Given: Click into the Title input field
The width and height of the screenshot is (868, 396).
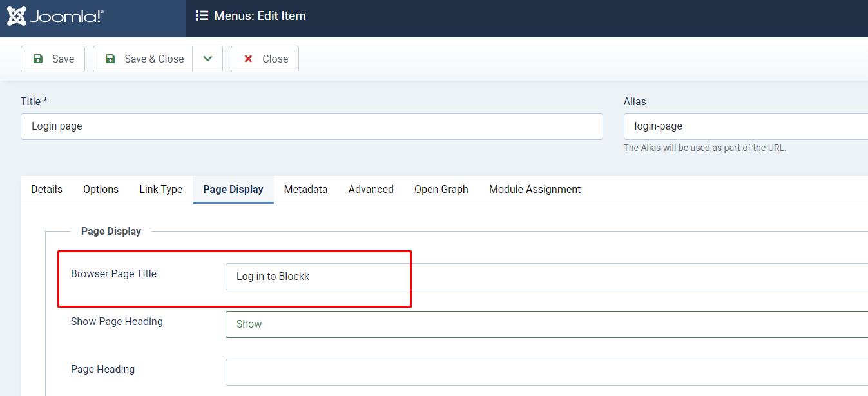Looking at the screenshot, I should [311, 126].
